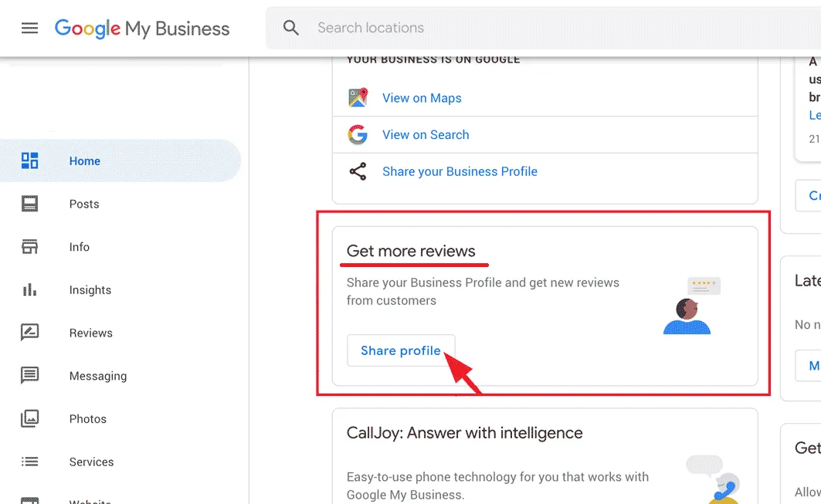The height and width of the screenshot is (504, 821).
Task: Click the Info sidebar icon
Action: pos(29,247)
